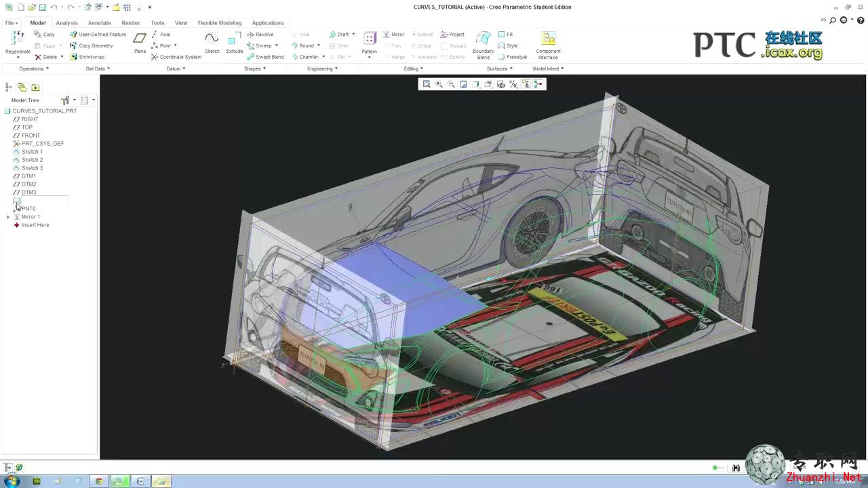This screenshot has height=488, width=868.
Task: Open the File menu dropdown
Action: click(x=12, y=23)
